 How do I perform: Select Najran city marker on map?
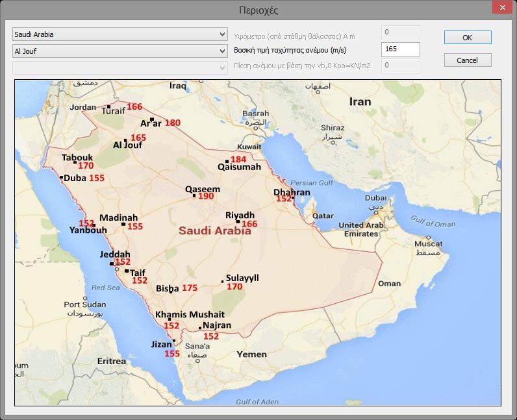200,328
